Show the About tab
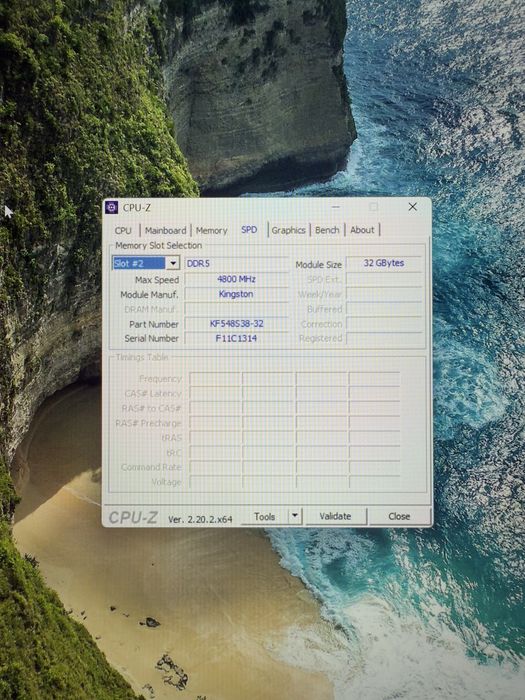Image resolution: width=525 pixels, height=700 pixels. [x=362, y=230]
